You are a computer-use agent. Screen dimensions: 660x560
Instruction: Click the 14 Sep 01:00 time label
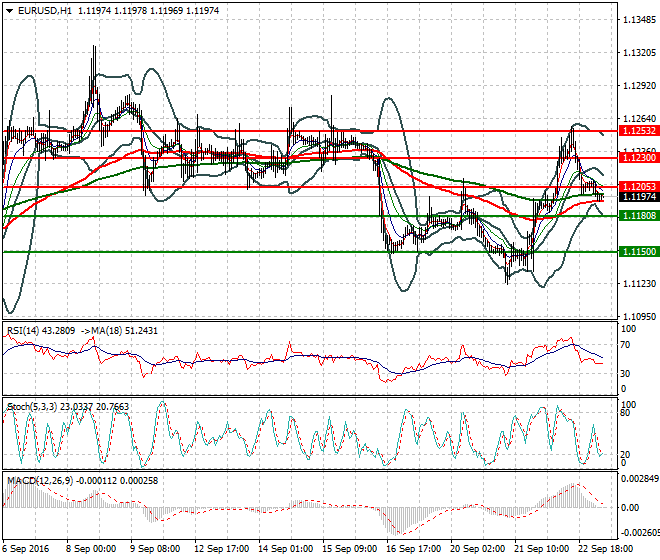[285, 549]
